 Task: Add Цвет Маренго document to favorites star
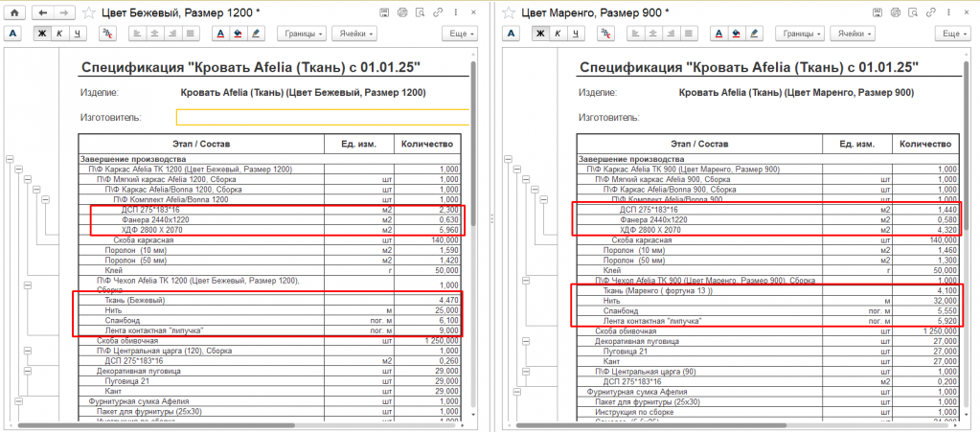[510, 12]
